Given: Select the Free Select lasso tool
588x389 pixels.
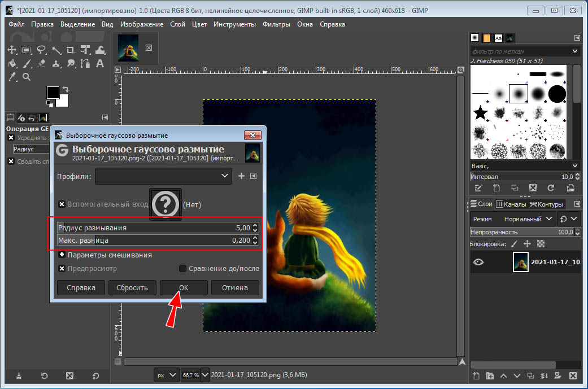Looking at the screenshot, I should point(42,50).
